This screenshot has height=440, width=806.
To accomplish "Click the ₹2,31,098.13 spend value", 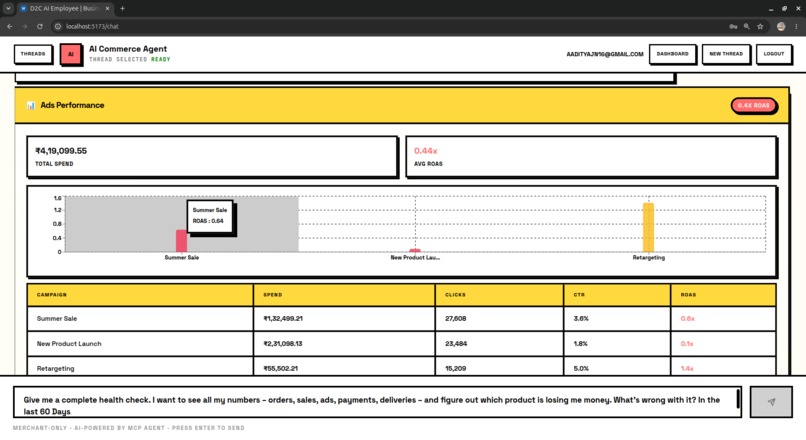I will (283, 344).
